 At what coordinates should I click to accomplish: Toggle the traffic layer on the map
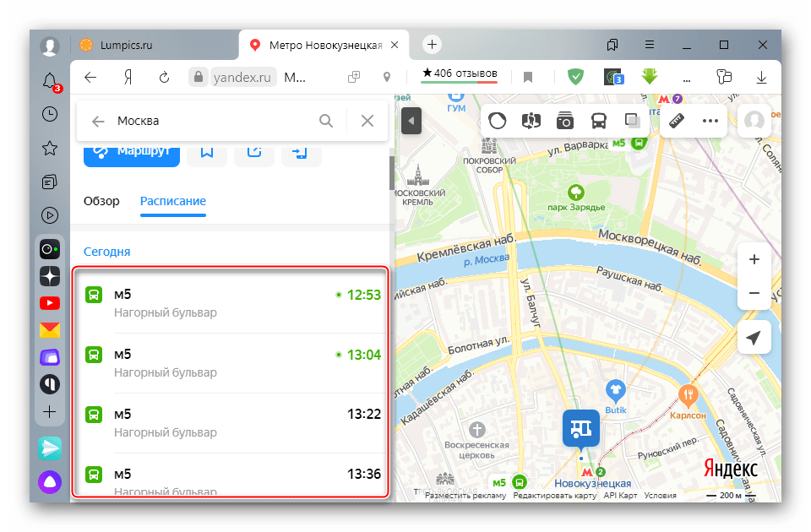tap(498, 121)
